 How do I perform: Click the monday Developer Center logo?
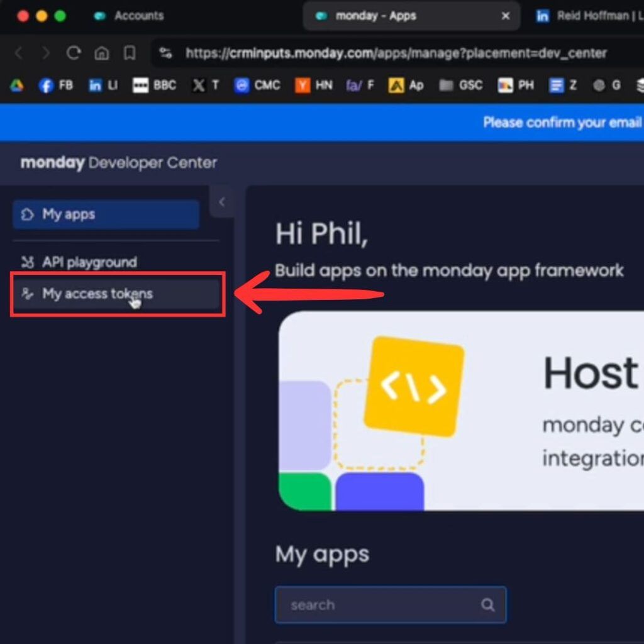[119, 163]
